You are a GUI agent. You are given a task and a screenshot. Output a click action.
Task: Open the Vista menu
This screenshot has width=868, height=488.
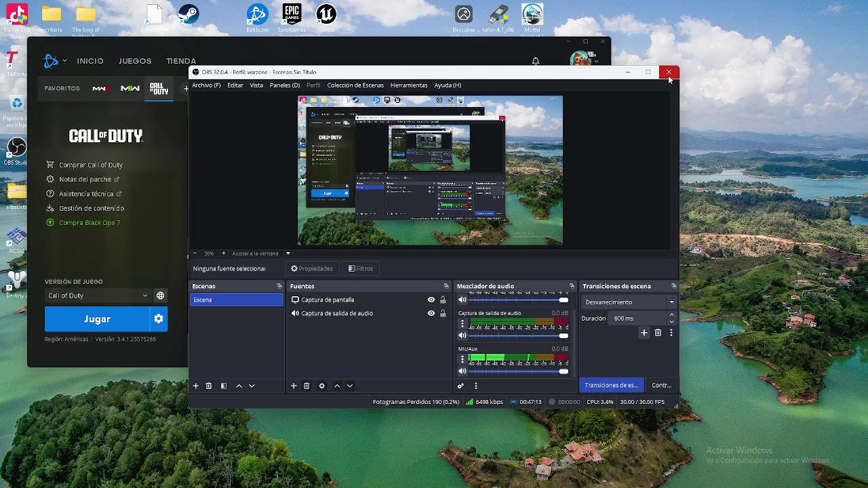tap(256, 85)
